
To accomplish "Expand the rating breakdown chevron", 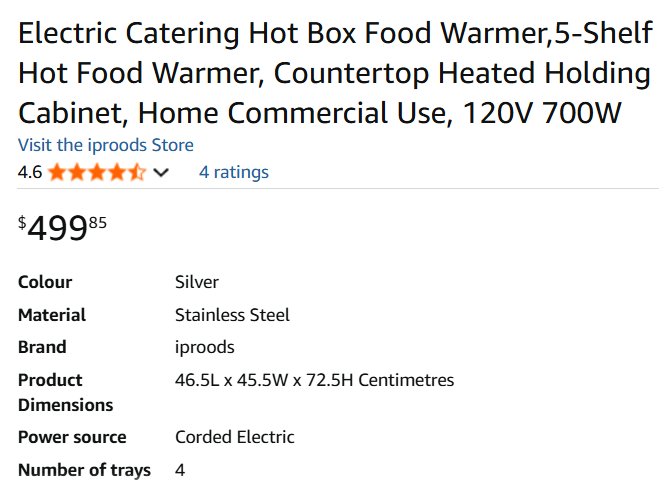I will [162, 172].
